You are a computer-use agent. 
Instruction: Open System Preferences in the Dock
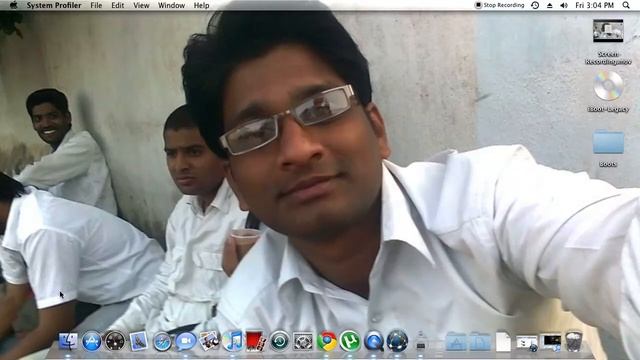(303, 341)
